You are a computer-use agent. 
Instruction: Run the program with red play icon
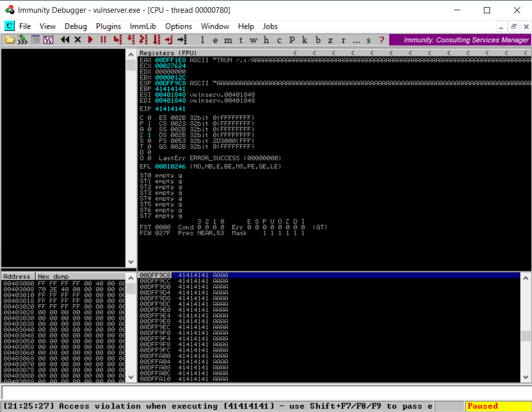pos(90,40)
